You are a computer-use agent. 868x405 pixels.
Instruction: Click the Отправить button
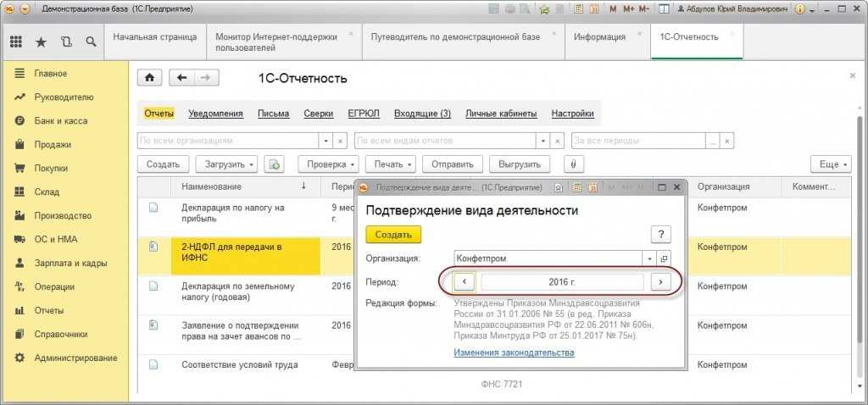(453, 164)
